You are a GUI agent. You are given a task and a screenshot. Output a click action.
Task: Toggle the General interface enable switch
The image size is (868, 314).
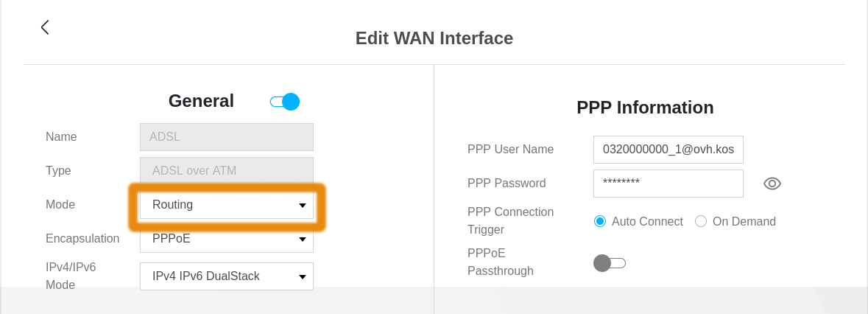click(x=285, y=102)
